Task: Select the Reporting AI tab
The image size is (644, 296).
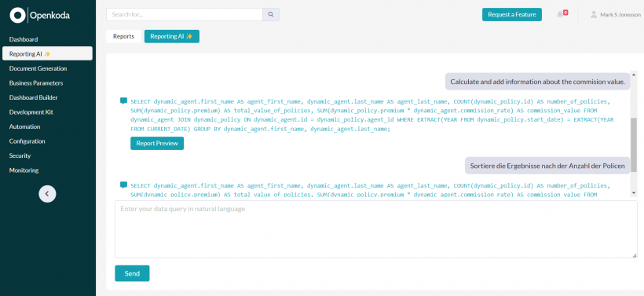Action: coord(172,37)
